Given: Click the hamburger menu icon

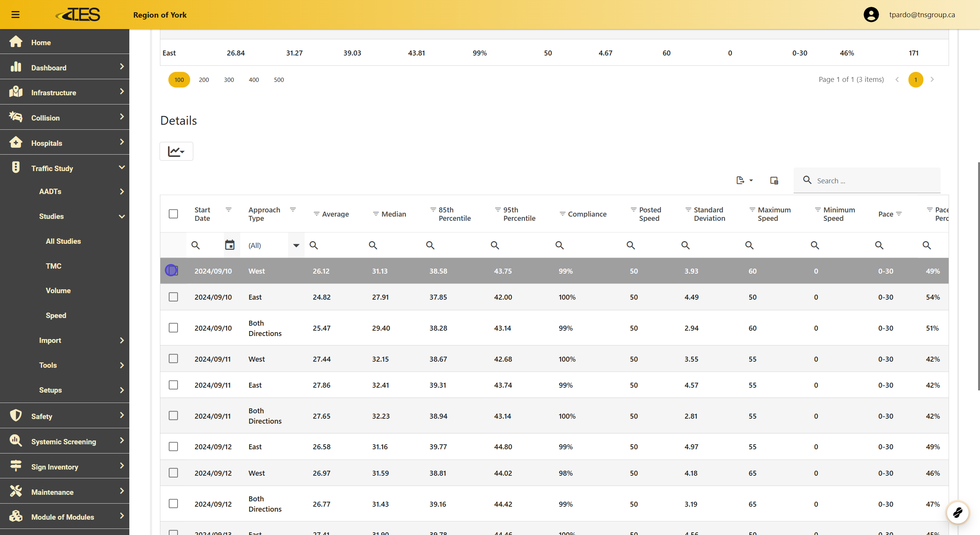Looking at the screenshot, I should point(15,15).
